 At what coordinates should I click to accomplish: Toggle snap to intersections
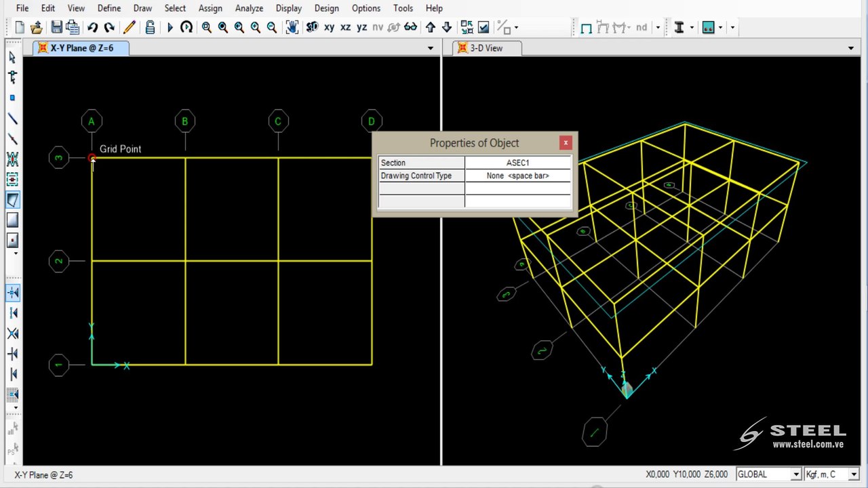(x=12, y=333)
